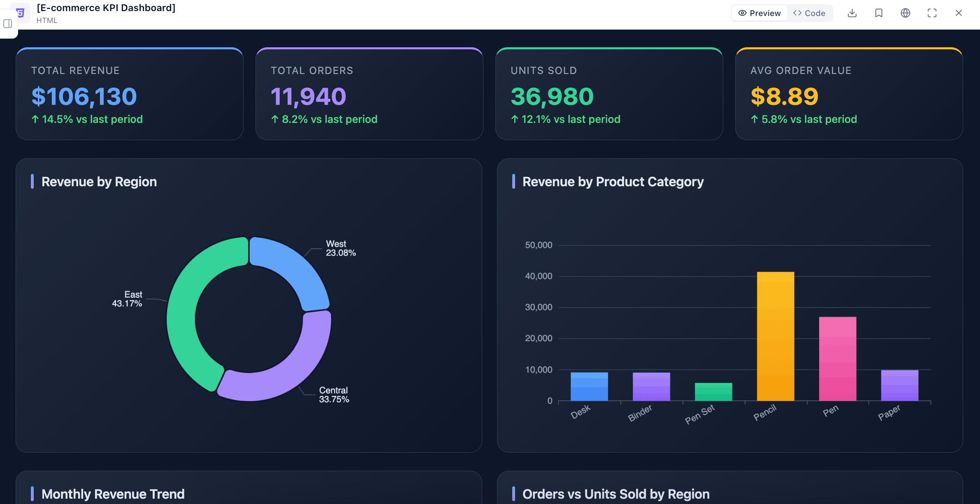The height and width of the screenshot is (504, 980).
Task: Click the fullscreen expand icon
Action: pos(932,13)
